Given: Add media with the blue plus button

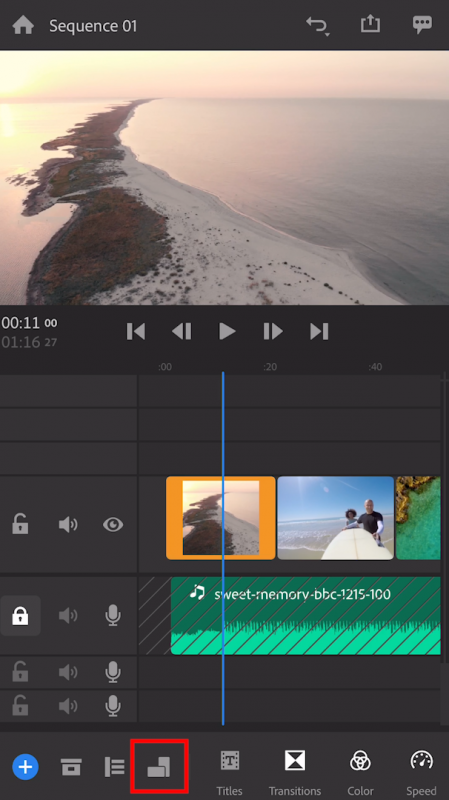Looking at the screenshot, I should point(26,767).
